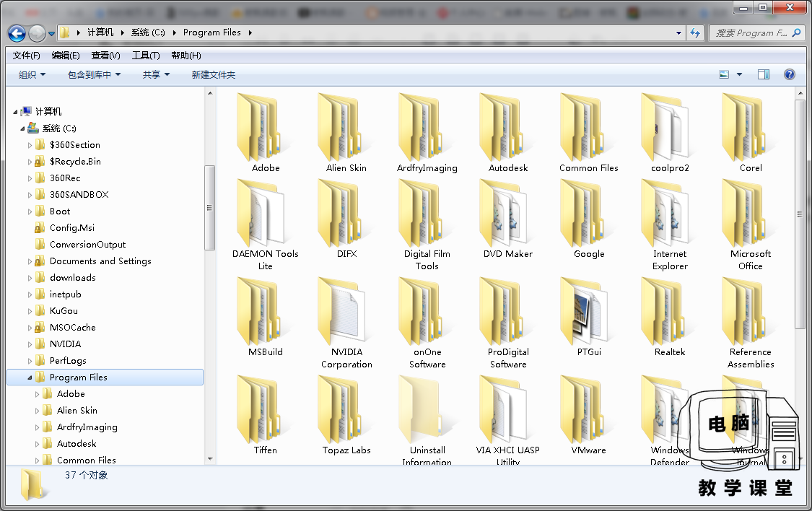Click the 计算机 breadcrumb in address bar
Screen dimensions: 812x511
(x=100, y=32)
